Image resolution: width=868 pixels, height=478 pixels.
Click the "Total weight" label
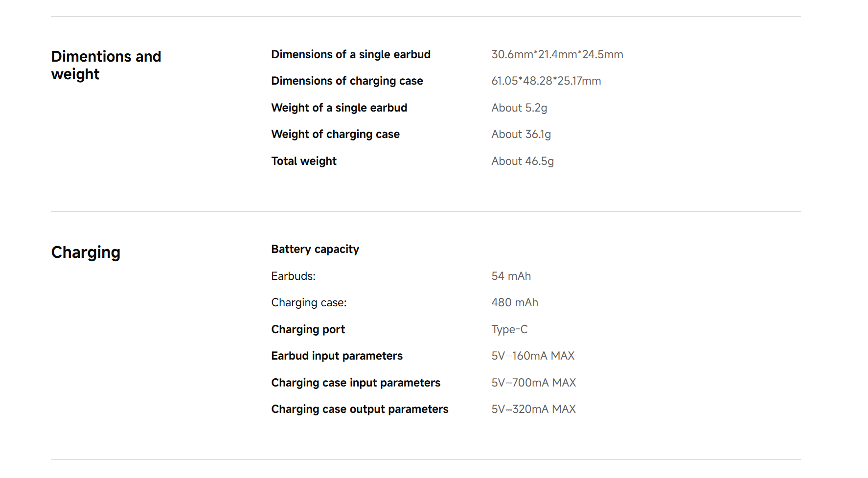point(304,161)
